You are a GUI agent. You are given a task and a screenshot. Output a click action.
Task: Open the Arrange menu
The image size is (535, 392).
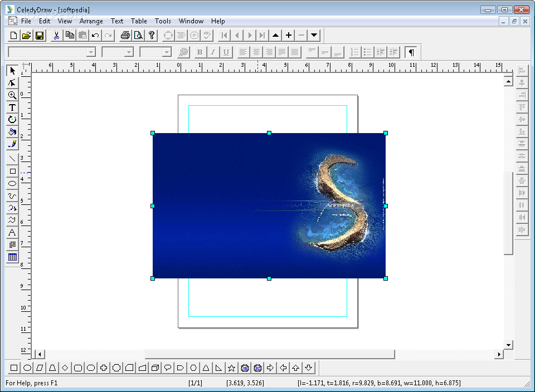(x=91, y=21)
